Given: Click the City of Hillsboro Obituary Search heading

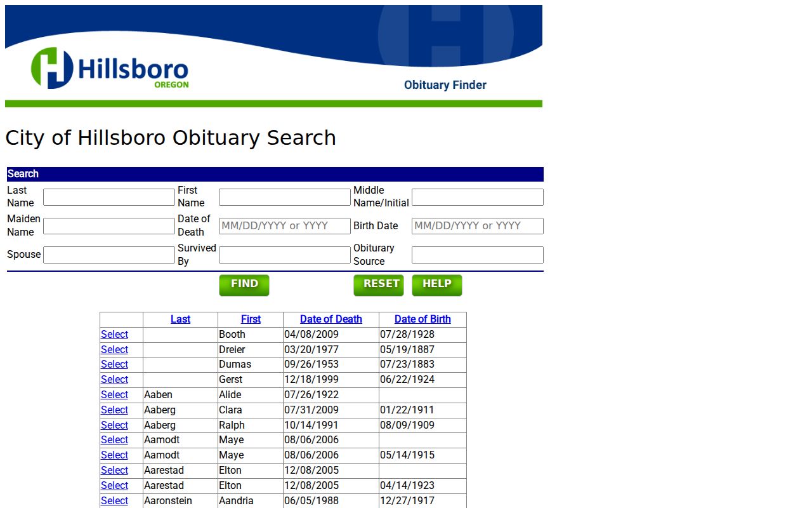Looking at the screenshot, I should 171,138.
